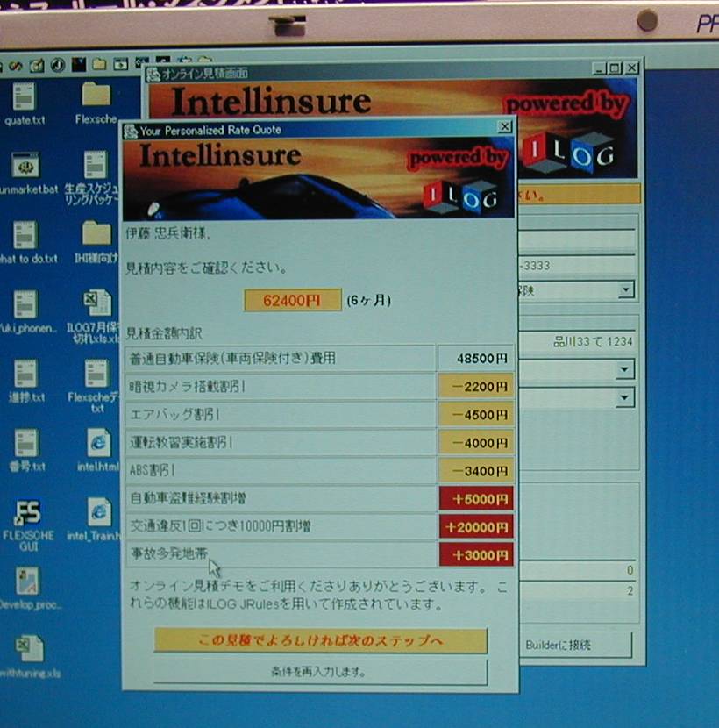
Task: Select the 暗視カメラ搭載割引 row label
Action: pos(187,386)
